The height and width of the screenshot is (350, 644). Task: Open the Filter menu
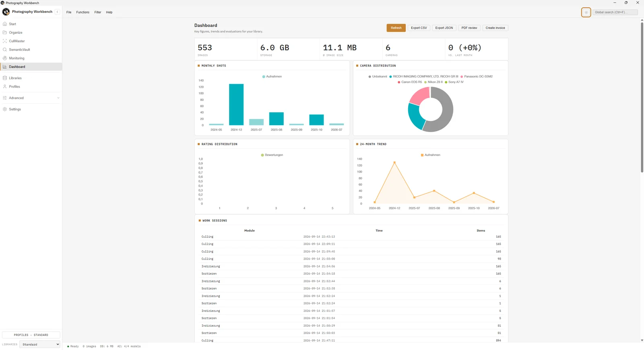[x=98, y=12]
